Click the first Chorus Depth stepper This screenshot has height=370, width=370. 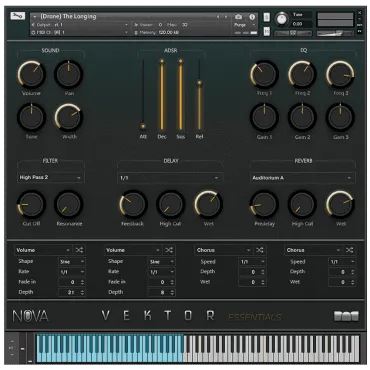tap(252, 272)
